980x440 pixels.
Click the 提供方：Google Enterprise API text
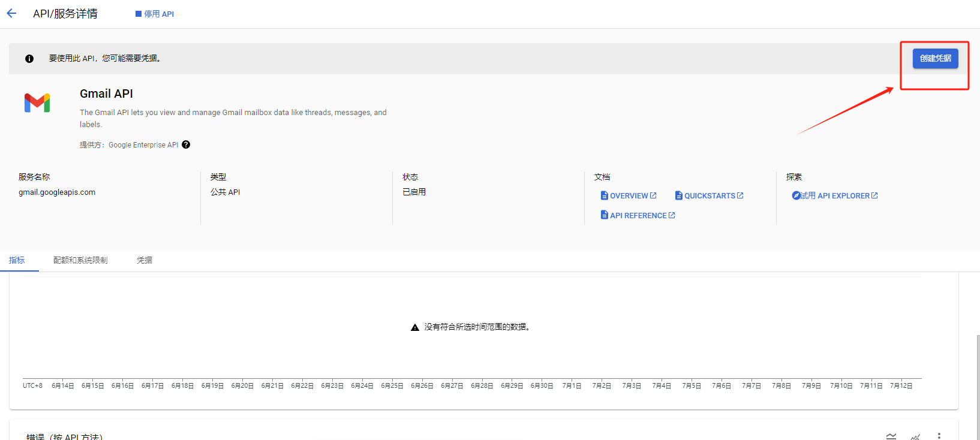[x=129, y=145]
